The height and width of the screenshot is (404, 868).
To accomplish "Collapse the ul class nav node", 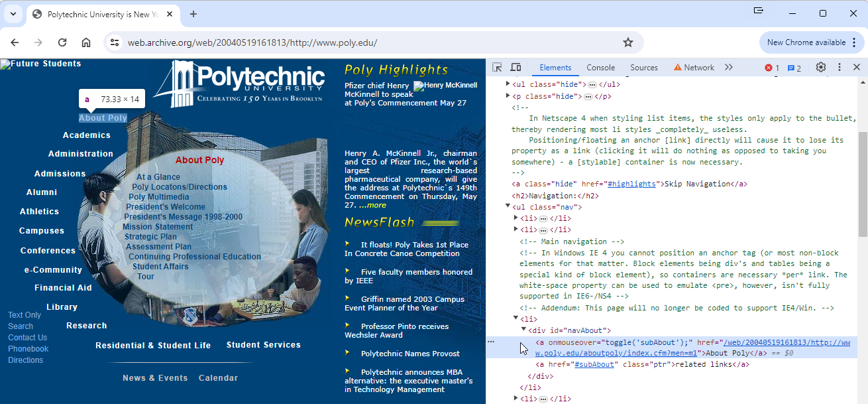I will (508, 207).
